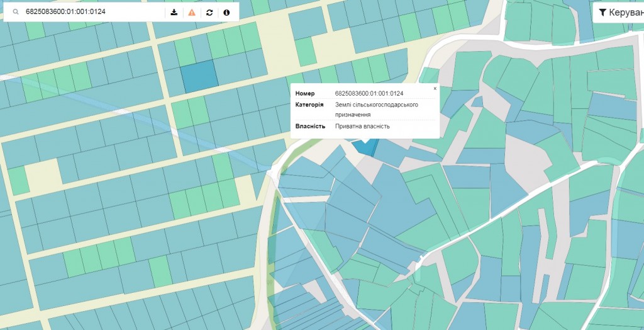Click the Номер label in popup
This screenshot has height=330, width=644.
tap(305, 93)
